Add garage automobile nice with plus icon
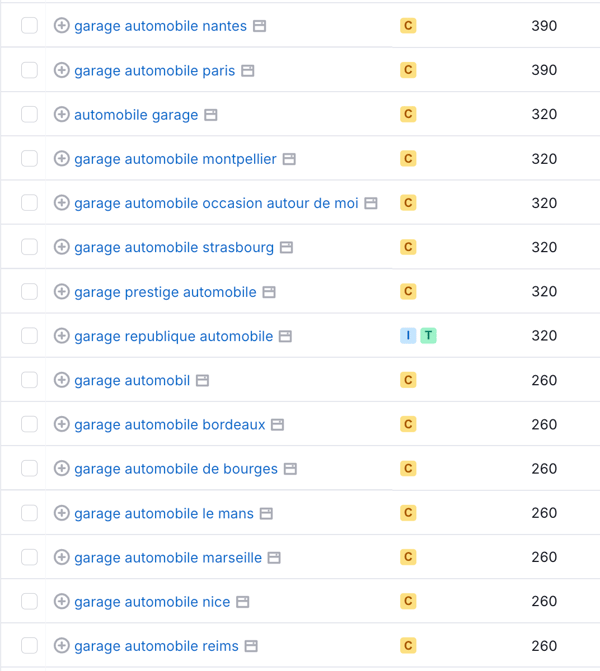The image size is (600, 671). pos(61,601)
